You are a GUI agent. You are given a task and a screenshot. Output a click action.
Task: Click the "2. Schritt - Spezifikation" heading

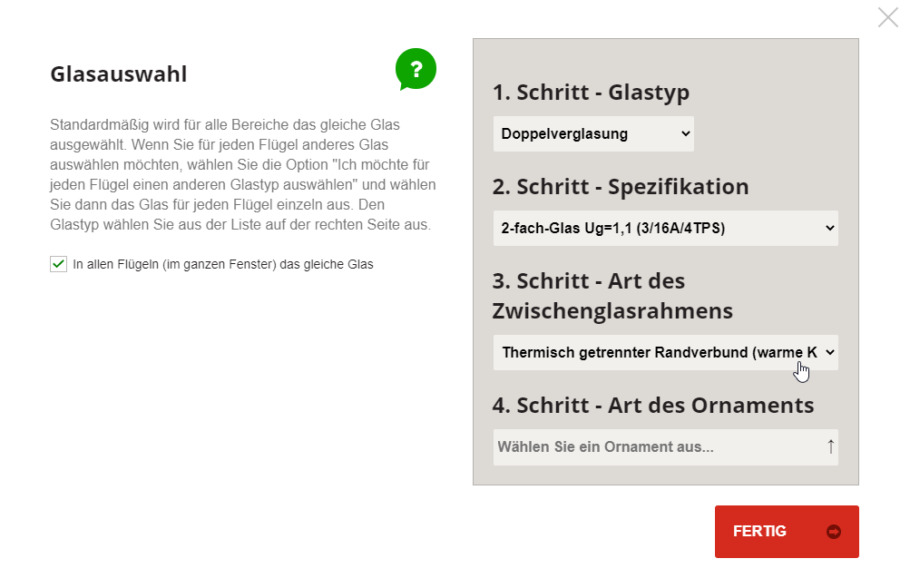click(621, 186)
